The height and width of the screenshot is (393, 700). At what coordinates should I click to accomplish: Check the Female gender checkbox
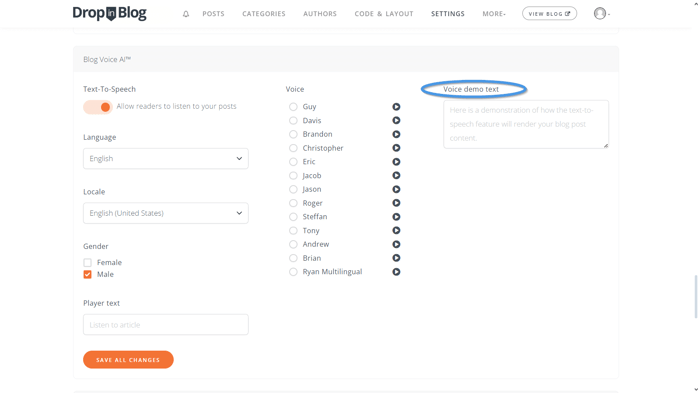(88, 263)
